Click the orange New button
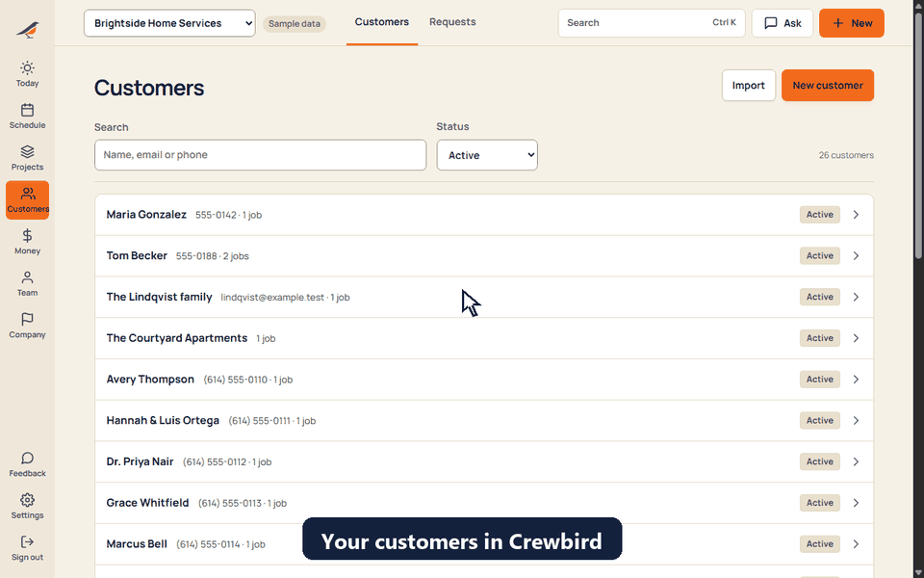This screenshot has height=578, width=924. point(852,23)
